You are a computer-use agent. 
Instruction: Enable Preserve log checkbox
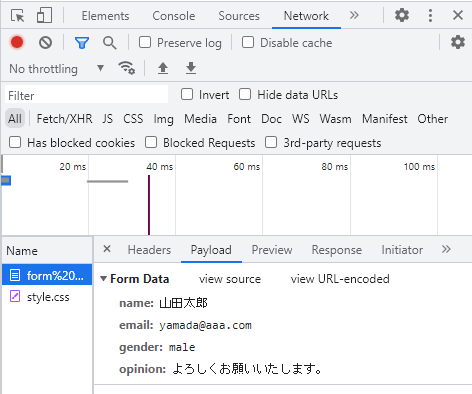[145, 42]
